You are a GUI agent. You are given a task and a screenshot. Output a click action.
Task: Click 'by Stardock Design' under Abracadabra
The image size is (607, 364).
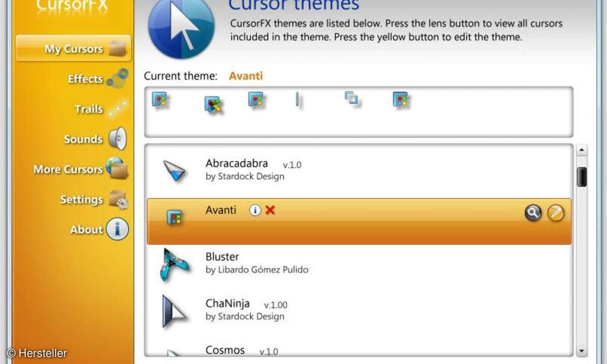[x=245, y=176]
